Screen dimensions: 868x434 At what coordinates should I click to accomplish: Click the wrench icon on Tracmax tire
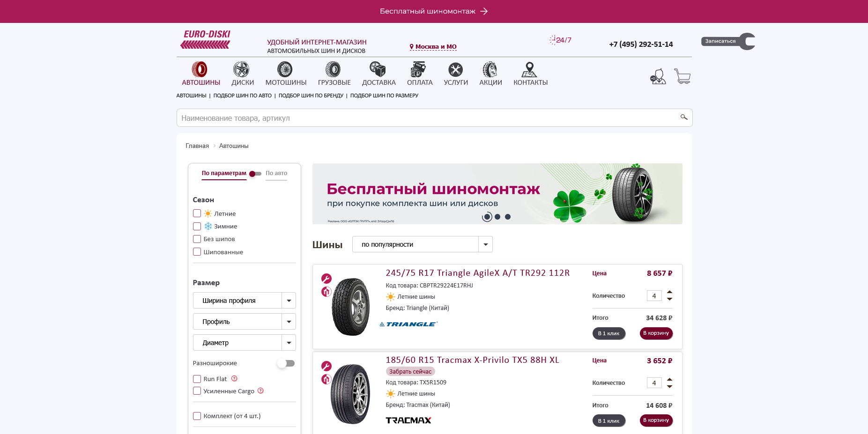coord(326,366)
